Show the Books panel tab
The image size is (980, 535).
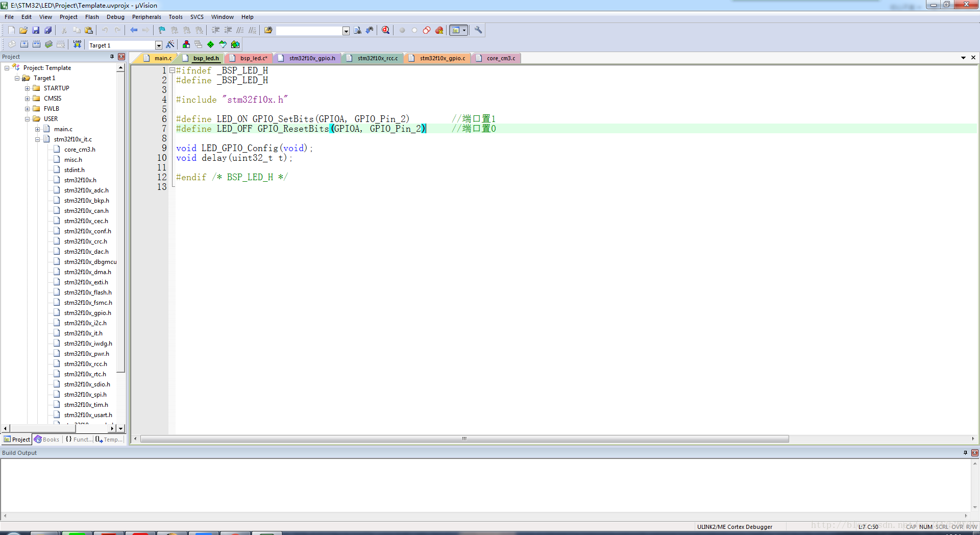click(47, 440)
